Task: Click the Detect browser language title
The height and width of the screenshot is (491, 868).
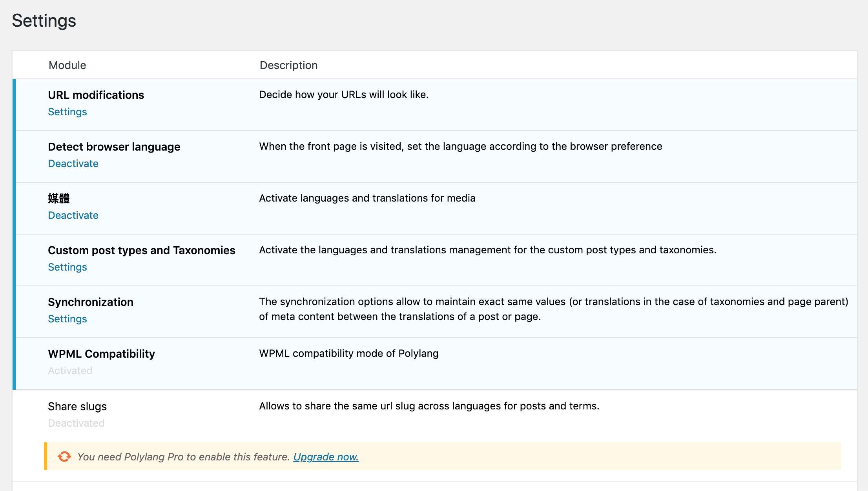Action: click(114, 147)
